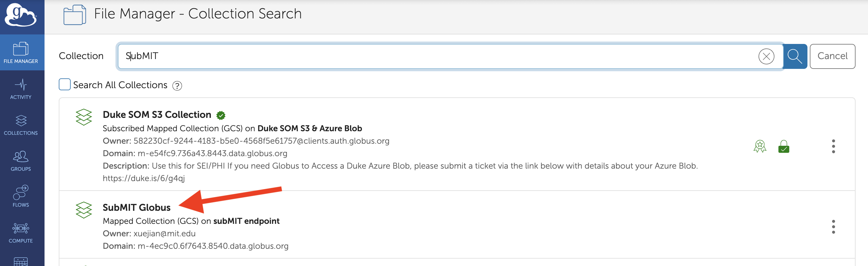Click the green lock high-assurance icon

784,147
